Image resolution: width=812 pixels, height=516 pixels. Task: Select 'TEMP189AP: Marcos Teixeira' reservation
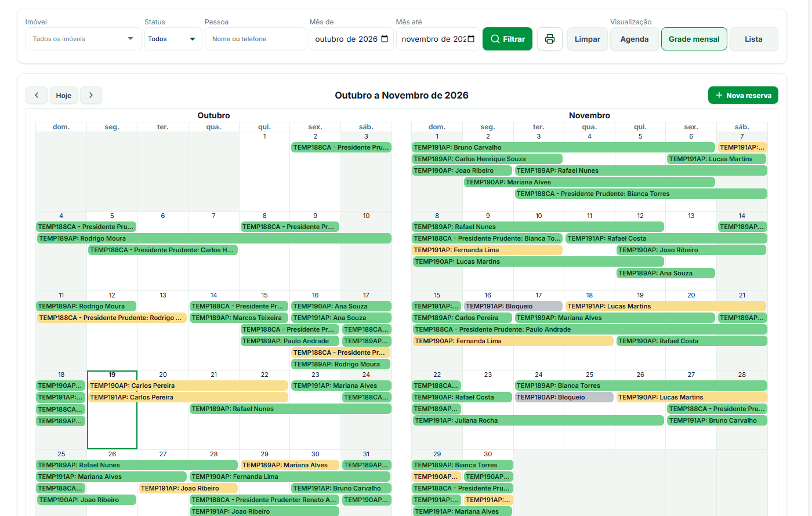pyautogui.click(x=239, y=318)
